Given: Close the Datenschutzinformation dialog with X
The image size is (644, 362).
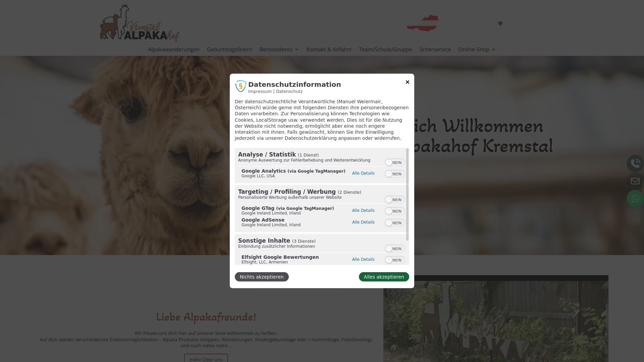Looking at the screenshot, I should pos(407,82).
